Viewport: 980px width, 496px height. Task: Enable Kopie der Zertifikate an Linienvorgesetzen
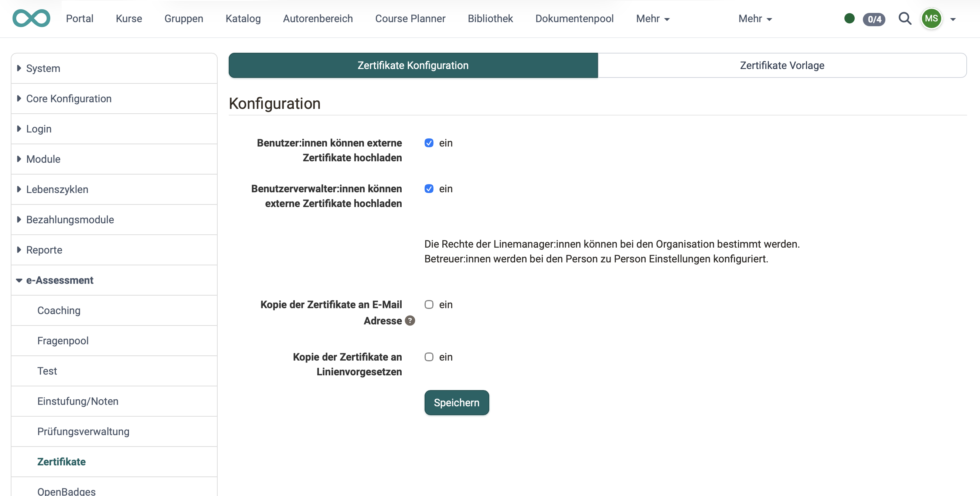coord(429,356)
